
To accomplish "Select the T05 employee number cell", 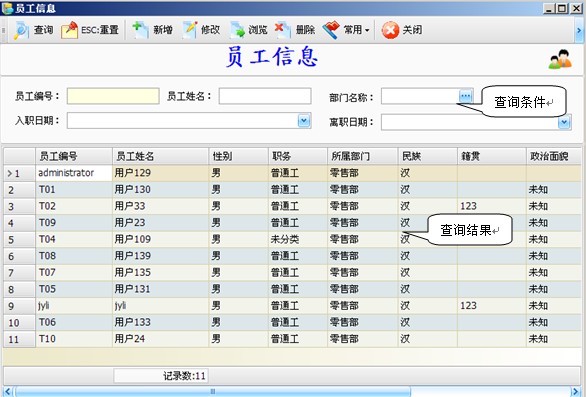I will (74, 289).
